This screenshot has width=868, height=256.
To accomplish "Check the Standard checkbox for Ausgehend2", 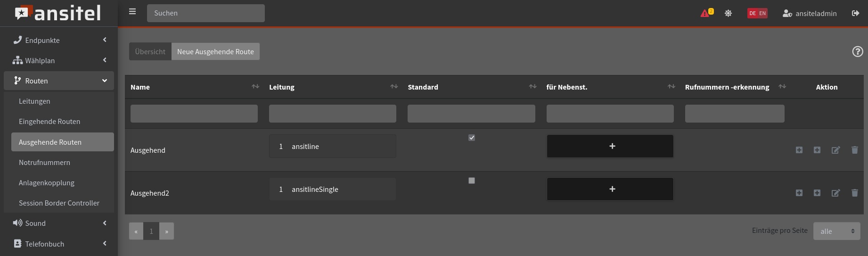I will point(472,181).
